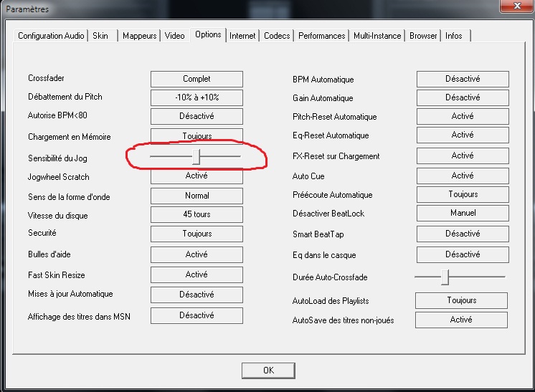Image resolution: width=535 pixels, height=392 pixels.
Task: Toggle the BPM Automatique option
Action: 463,79
